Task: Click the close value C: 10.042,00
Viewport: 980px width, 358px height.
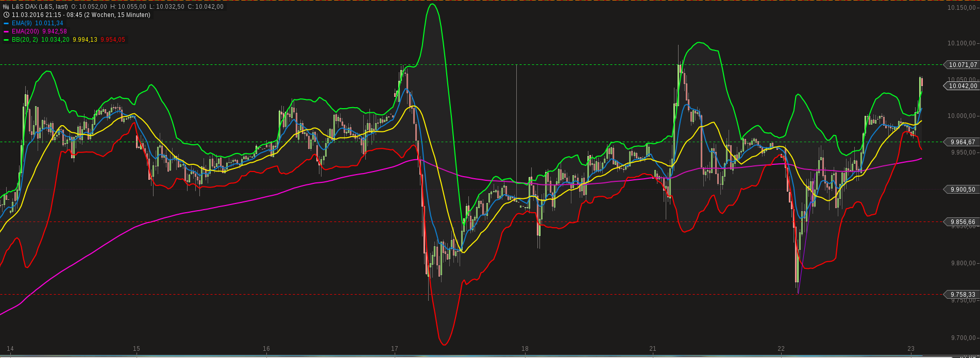Action: tap(206, 7)
